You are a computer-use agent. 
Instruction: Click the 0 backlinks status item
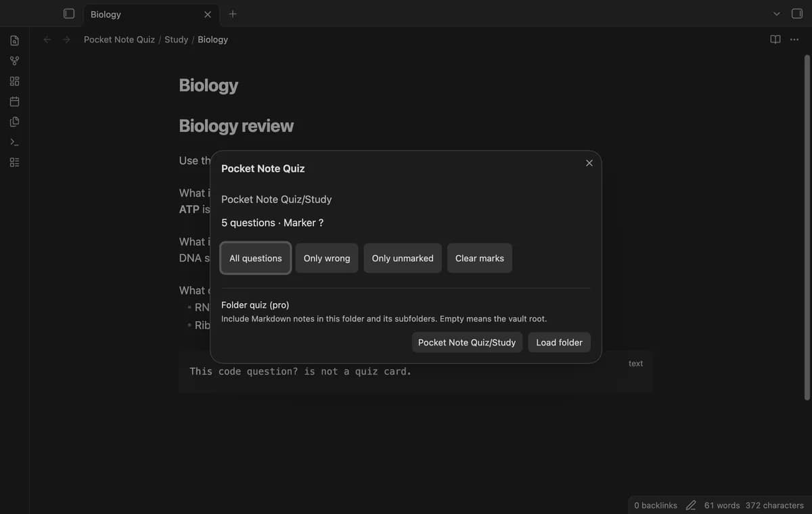point(656,505)
